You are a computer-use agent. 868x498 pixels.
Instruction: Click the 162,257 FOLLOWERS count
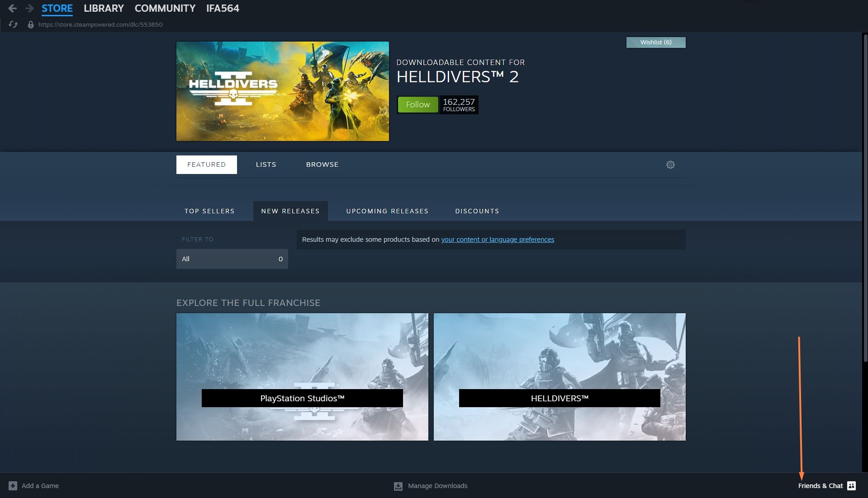pos(459,105)
